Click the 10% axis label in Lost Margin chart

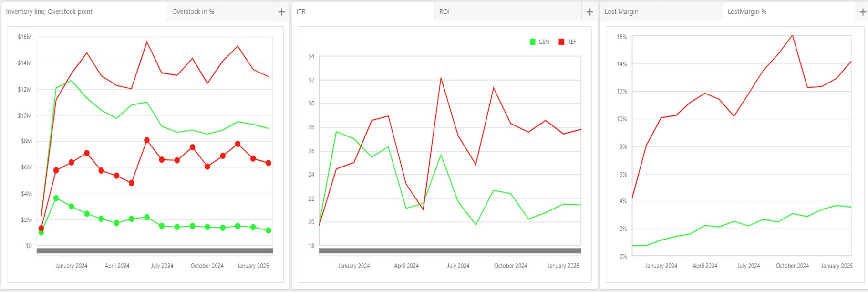tap(622, 119)
